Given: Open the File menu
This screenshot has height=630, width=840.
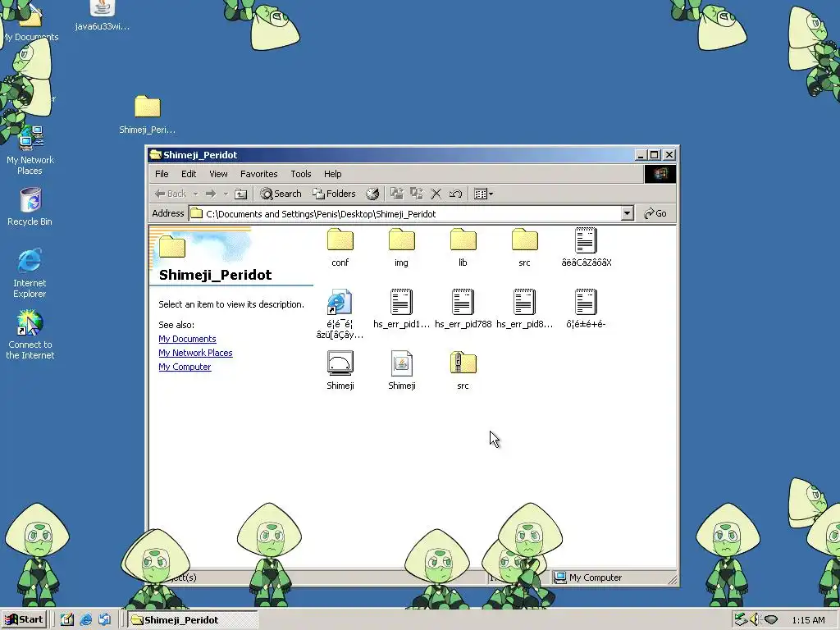Looking at the screenshot, I should click(x=162, y=174).
